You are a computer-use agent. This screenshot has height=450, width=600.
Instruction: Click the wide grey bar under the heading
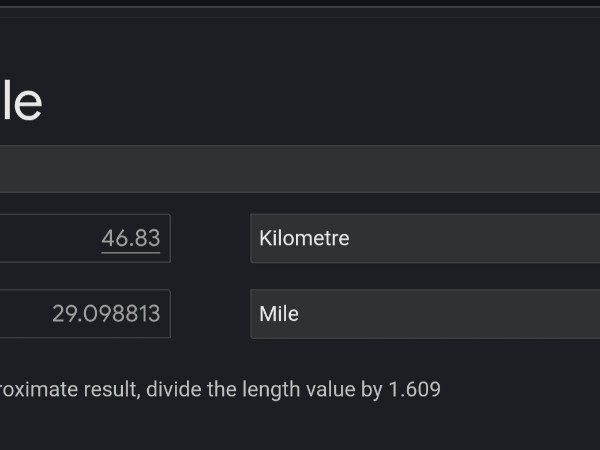(300, 169)
